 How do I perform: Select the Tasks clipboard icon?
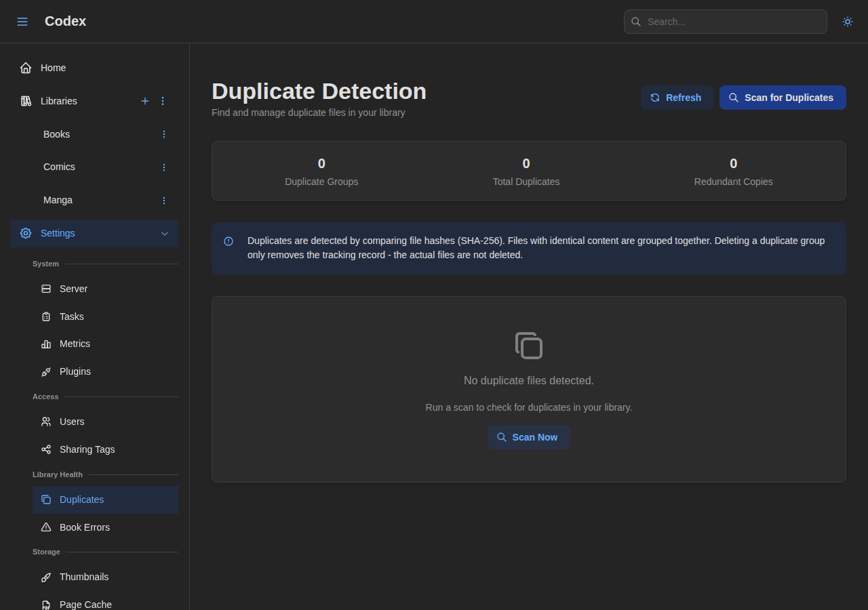(x=45, y=317)
